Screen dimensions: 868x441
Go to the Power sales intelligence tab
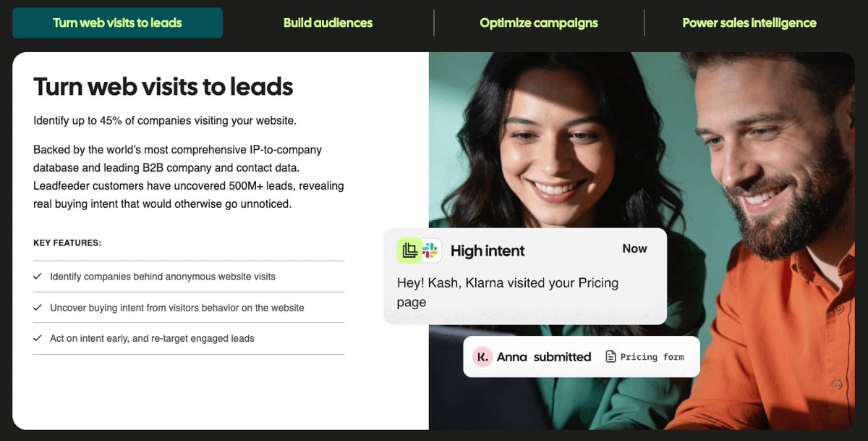pos(749,22)
